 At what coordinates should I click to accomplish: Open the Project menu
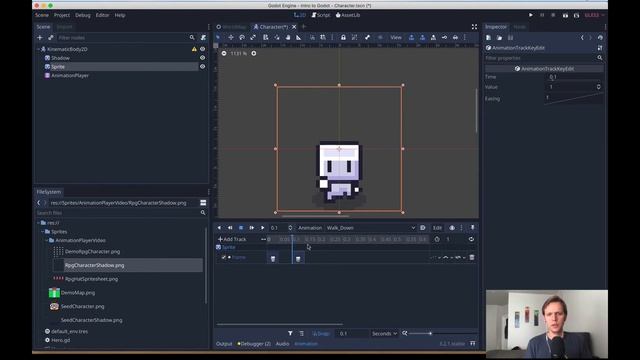(62, 15)
